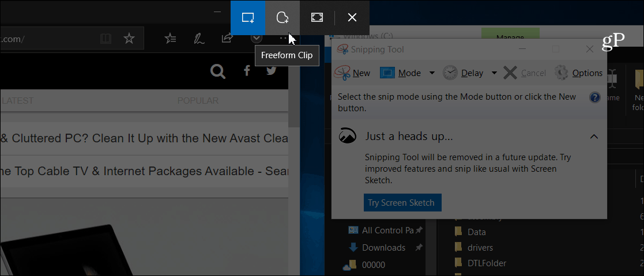Click Add notes pen icon in Edge

[x=199, y=39]
